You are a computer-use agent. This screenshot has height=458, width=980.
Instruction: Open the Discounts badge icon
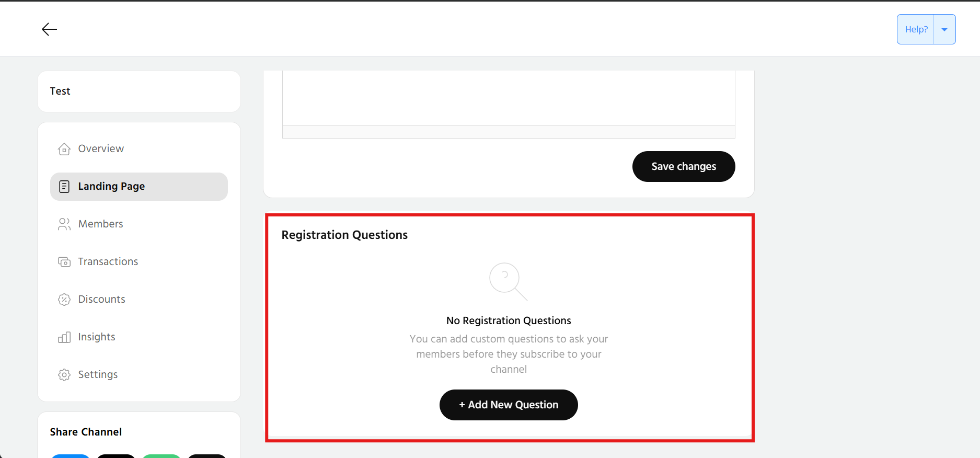(64, 300)
